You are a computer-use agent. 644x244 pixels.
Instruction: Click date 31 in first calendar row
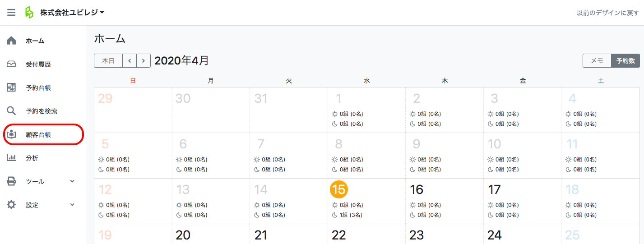click(x=261, y=98)
